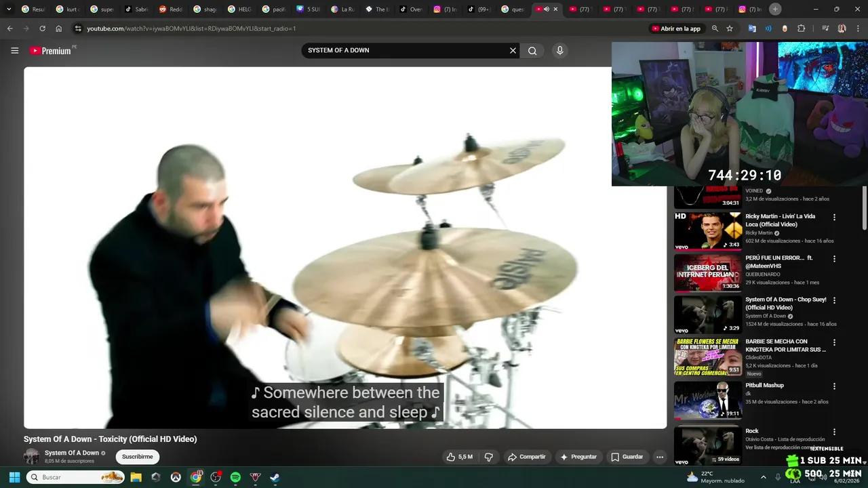Mute the playing YouTube tab's audio icon
Screen dimensions: 868x488
(547, 9)
